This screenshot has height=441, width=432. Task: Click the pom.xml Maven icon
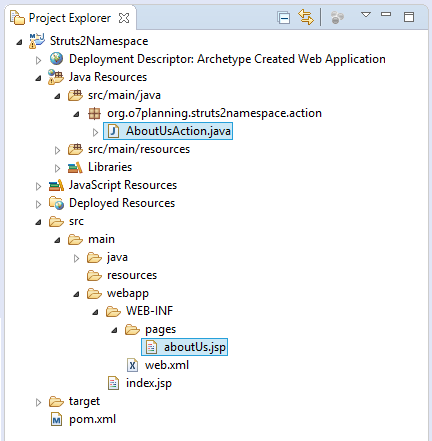coord(57,420)
